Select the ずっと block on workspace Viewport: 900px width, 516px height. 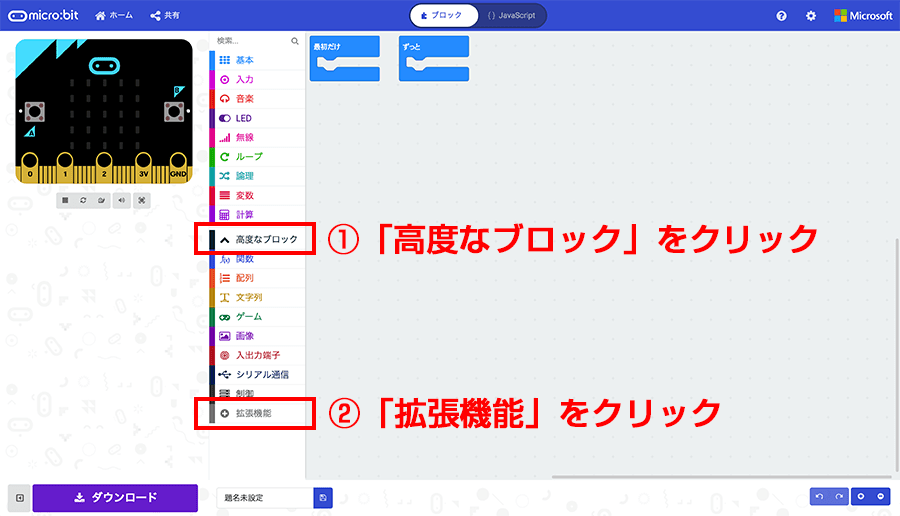coord(434,58)
